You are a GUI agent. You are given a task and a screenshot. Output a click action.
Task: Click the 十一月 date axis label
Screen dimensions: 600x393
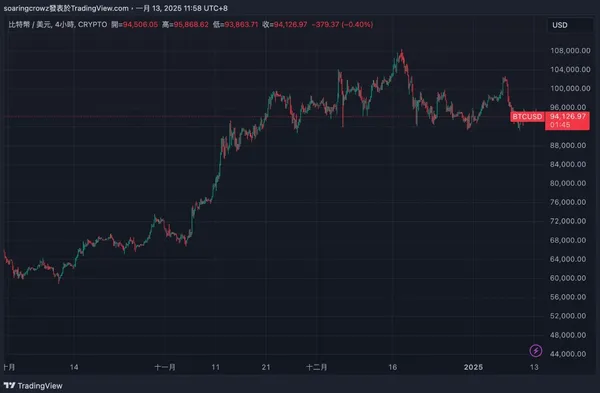click(x=165, y=367)
